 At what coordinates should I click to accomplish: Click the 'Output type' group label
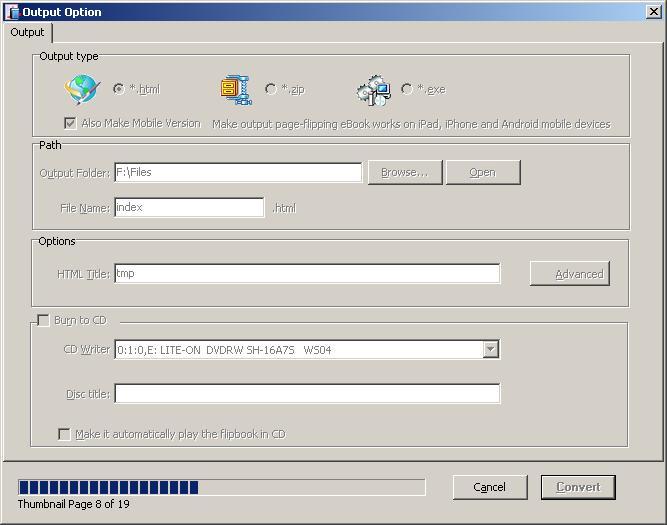coord(68,56)
